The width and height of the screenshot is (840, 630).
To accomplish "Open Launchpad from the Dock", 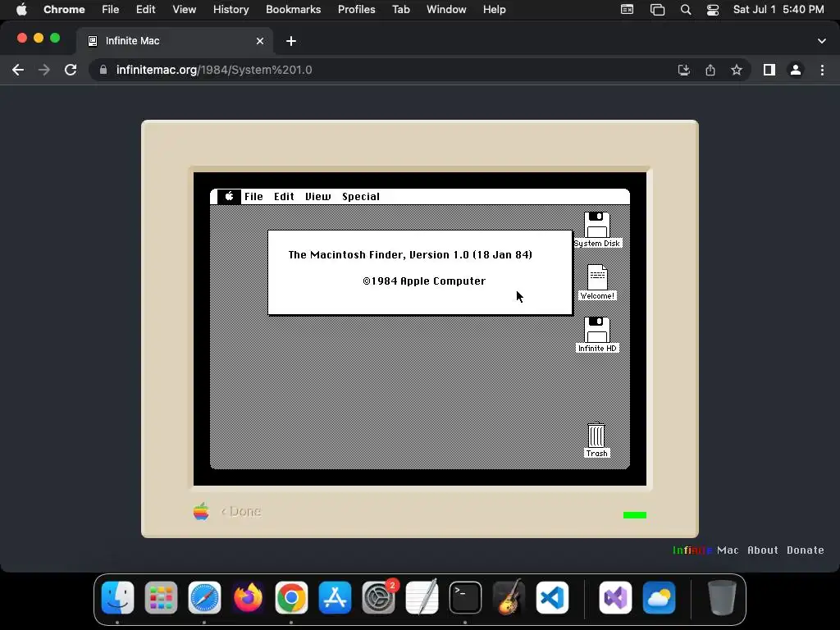I will tap(162, 597).
